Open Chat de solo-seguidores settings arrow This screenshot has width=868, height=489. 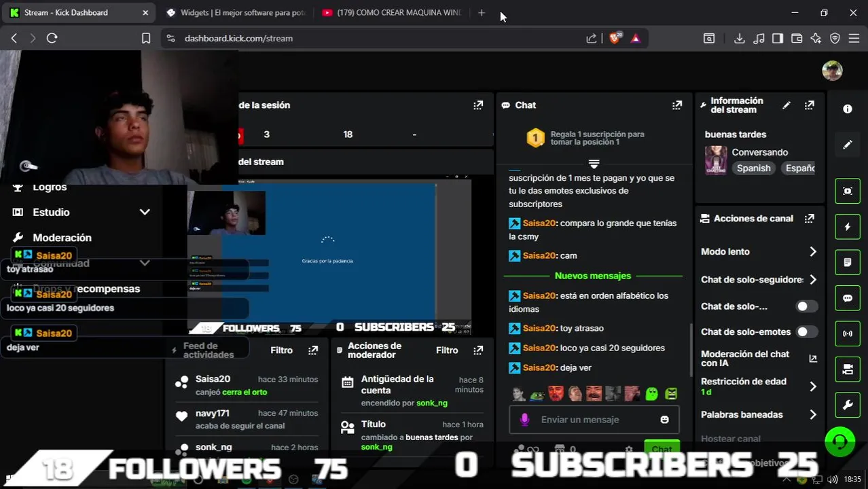pos(813,280)
